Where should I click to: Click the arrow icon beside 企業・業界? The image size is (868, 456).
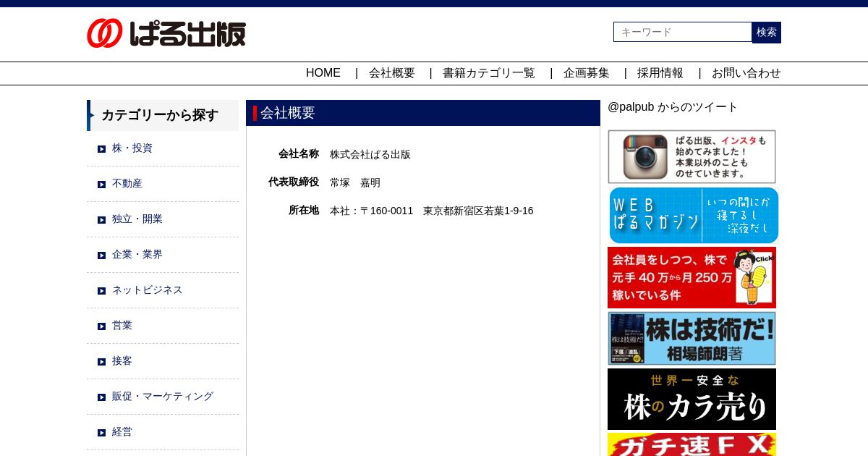102,256
